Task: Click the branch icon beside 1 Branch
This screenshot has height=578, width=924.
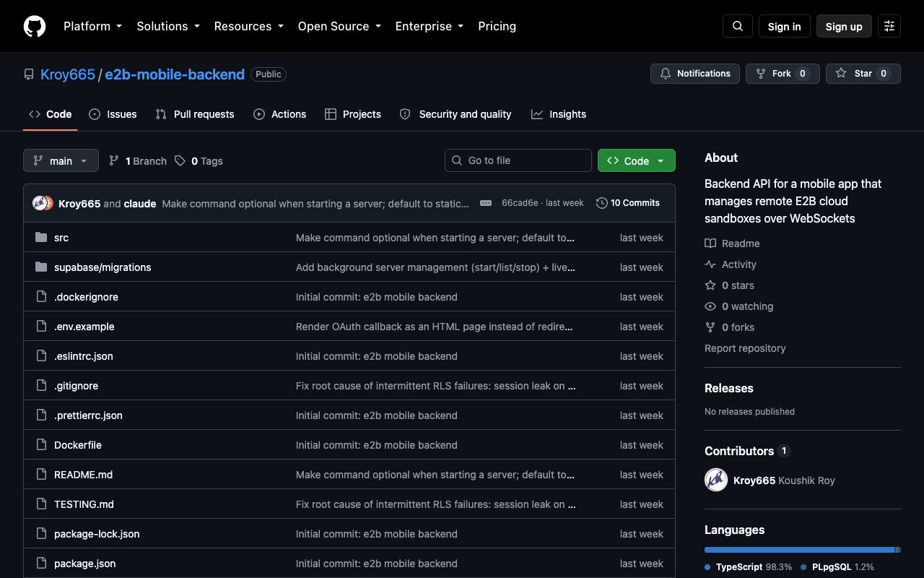Action: click(x=114, y=161)
